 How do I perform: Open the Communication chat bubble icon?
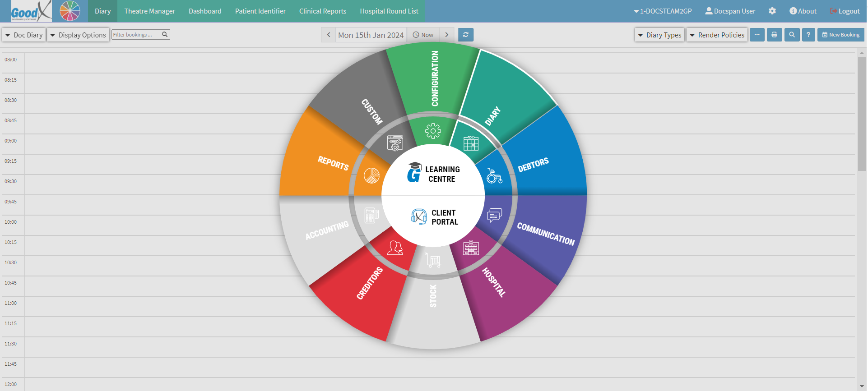click(494, 215)
